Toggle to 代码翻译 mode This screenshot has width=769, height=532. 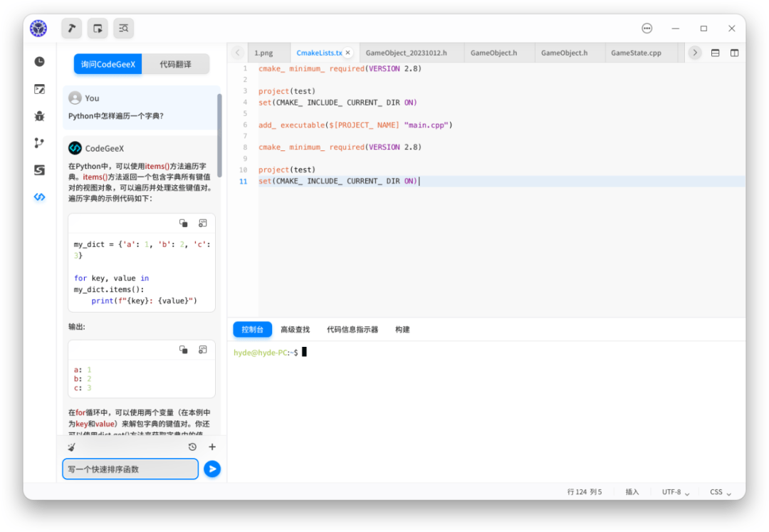175,64
